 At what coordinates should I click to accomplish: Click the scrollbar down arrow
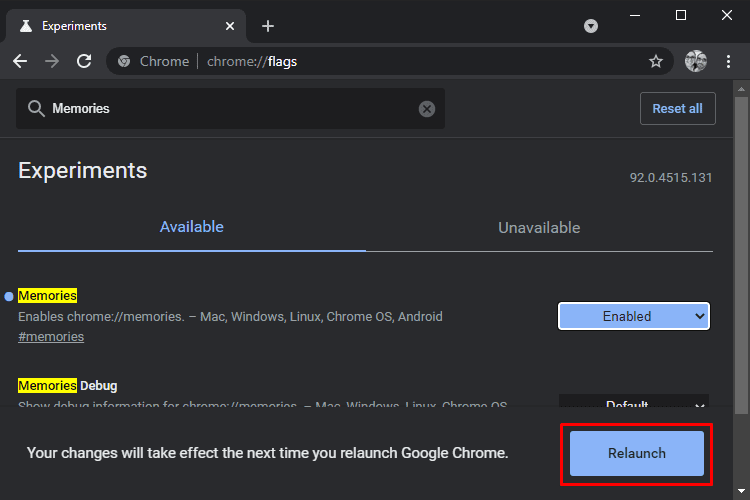741,491
